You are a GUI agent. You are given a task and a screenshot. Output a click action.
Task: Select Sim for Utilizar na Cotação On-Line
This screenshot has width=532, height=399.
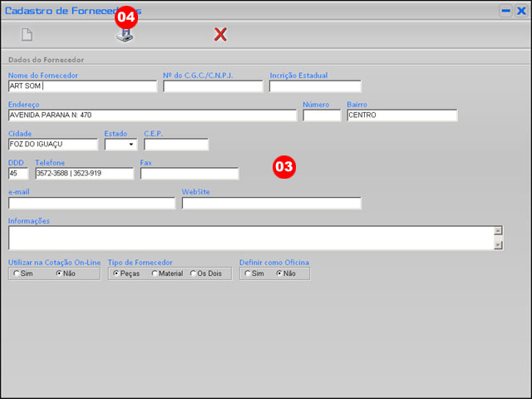click(14, 273)
